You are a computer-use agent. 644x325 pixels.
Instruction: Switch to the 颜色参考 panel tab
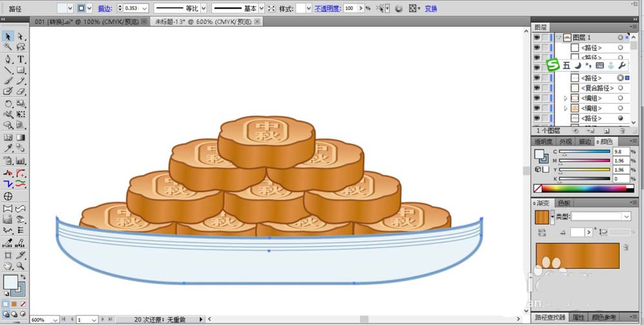point(603,317)
